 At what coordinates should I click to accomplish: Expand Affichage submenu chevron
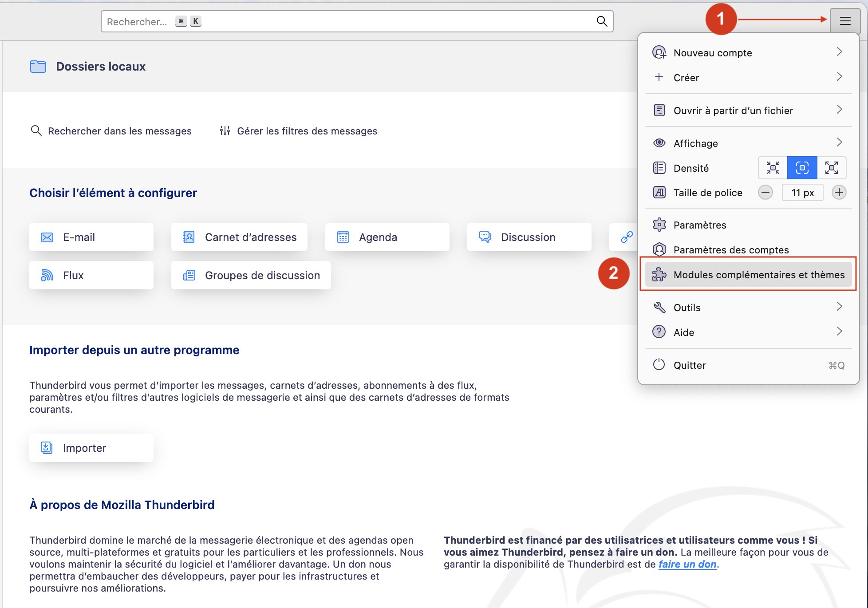click(x=839, y=142)
